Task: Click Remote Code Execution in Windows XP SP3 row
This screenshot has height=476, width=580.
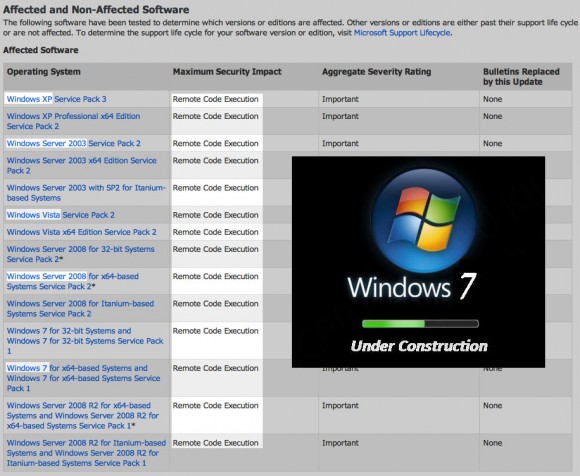Action: click(x=216, y=99)
